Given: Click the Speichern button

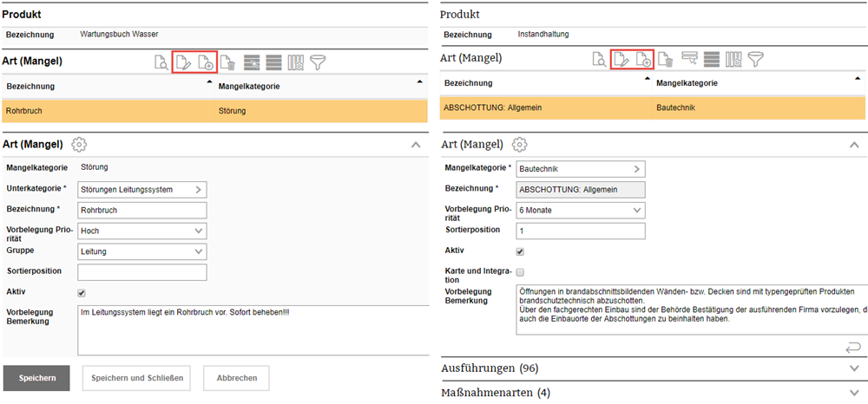Looking at the screenshot, I should [37, 378].
